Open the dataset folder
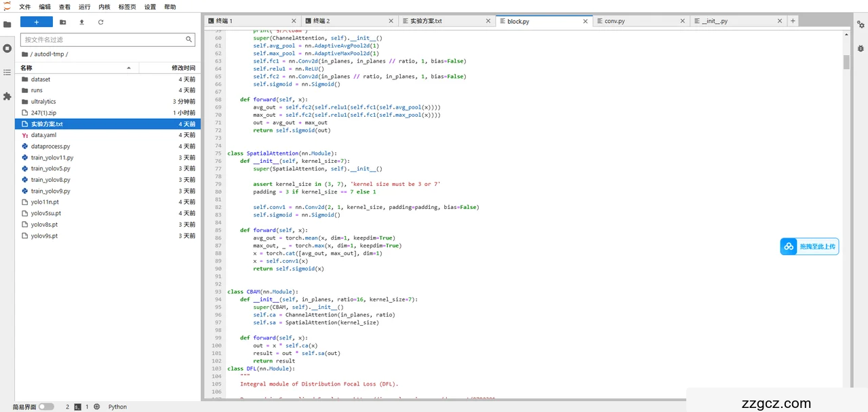Viewport: 868px width, 412px height. point(41,79)
